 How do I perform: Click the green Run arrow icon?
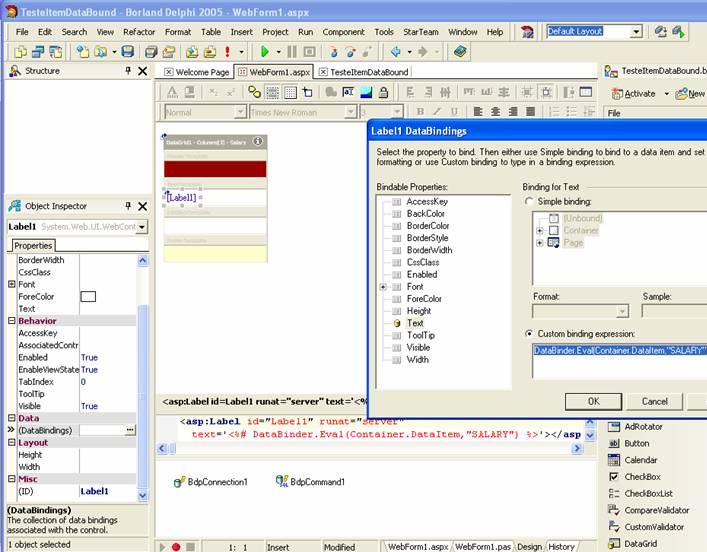(265, 52)
